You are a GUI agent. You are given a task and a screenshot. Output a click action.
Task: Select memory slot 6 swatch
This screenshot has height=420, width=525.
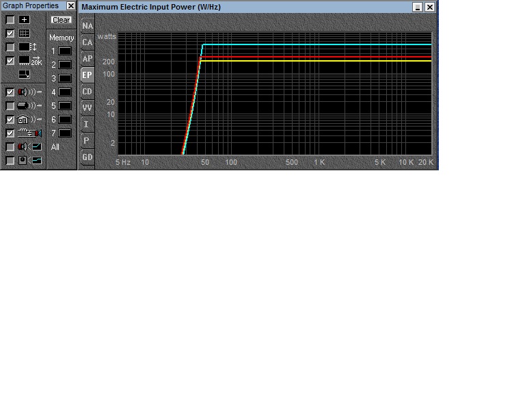click(65, 120)
